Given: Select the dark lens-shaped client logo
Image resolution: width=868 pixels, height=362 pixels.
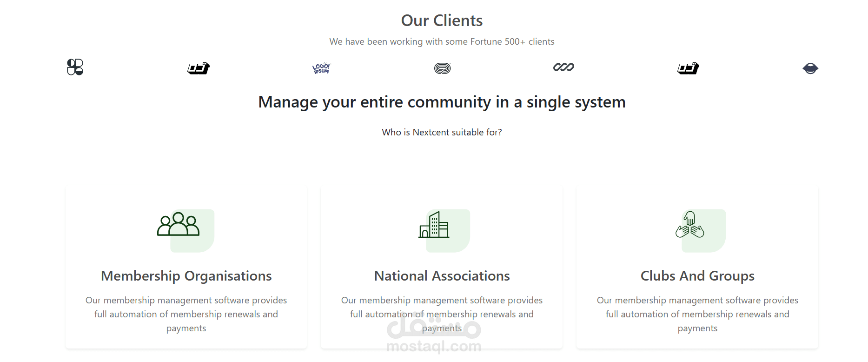Looking at the screenshot, I should [x=810, y=68].
